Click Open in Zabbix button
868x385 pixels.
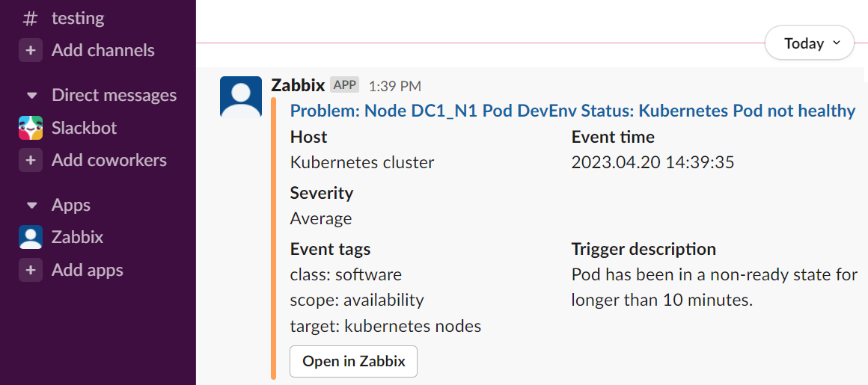point(353,362)
